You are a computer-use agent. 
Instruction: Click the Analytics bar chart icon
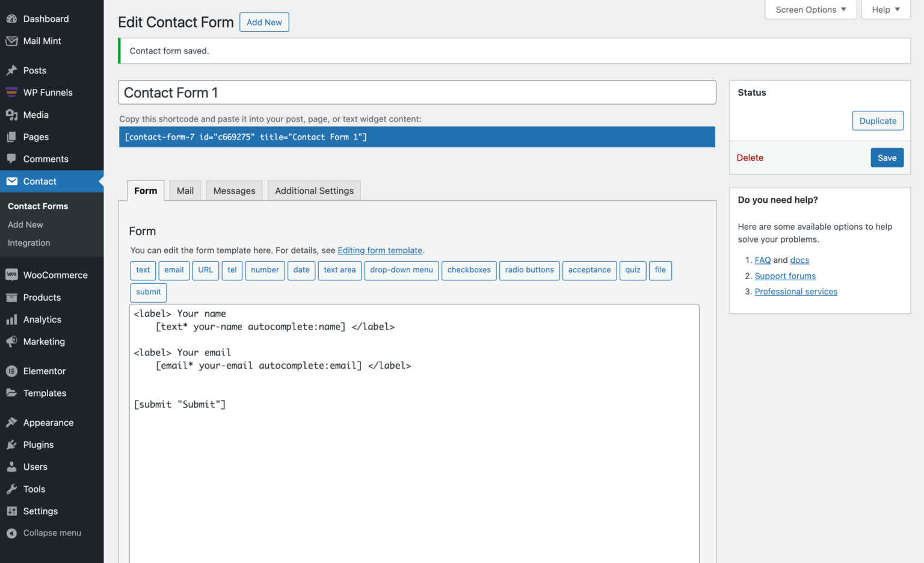(11, 319)
